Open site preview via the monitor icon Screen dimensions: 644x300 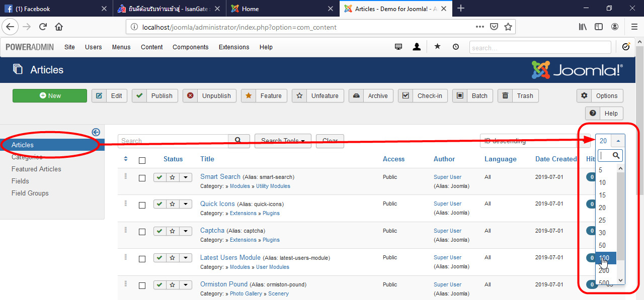pyautogui.click(x=398, y=46)
